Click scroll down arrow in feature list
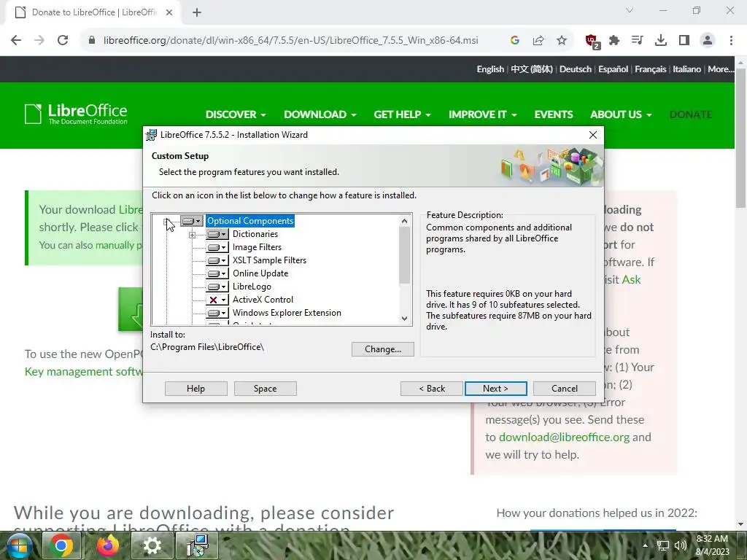 (x=404, y=319)
